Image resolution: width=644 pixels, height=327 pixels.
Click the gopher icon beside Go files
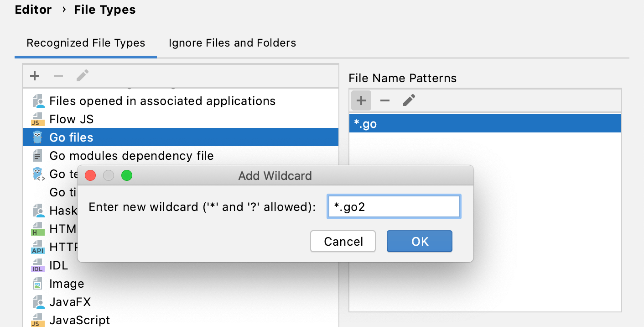(38, 137)
